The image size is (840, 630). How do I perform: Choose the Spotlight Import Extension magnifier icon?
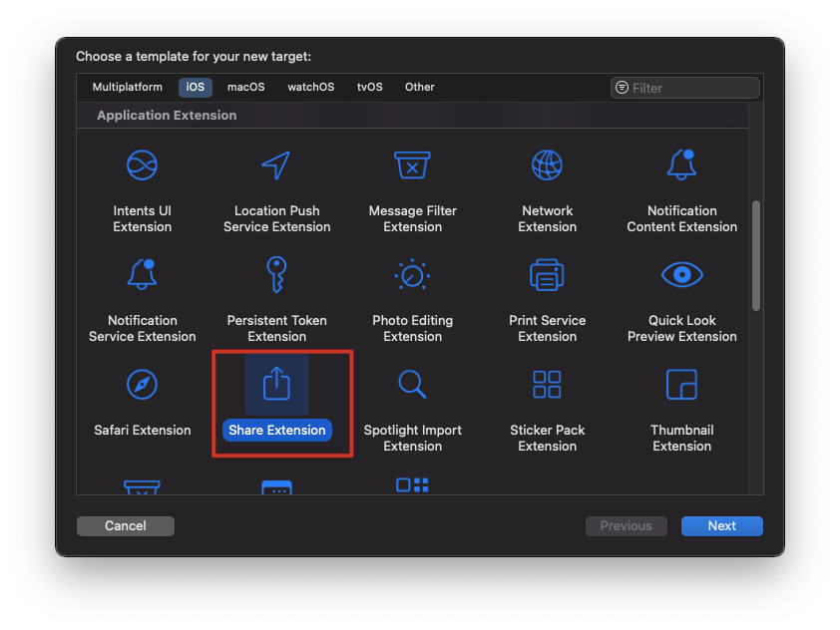pos(412,385)
